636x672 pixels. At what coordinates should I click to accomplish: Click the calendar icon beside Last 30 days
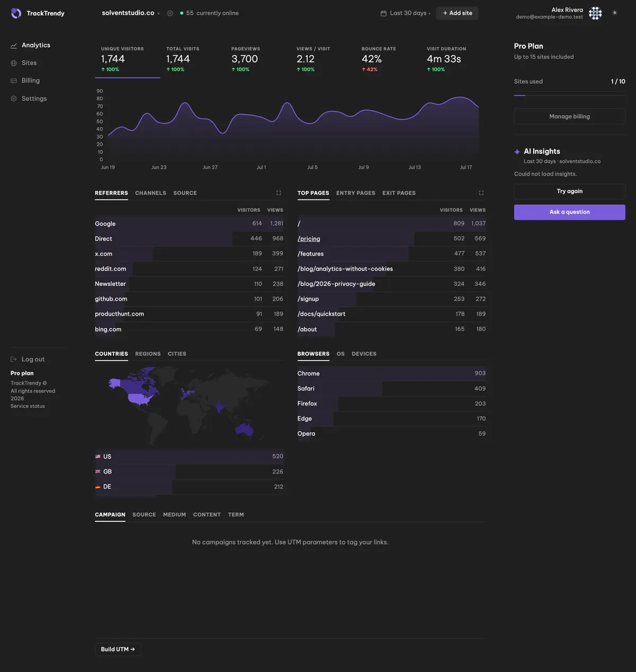384,13
